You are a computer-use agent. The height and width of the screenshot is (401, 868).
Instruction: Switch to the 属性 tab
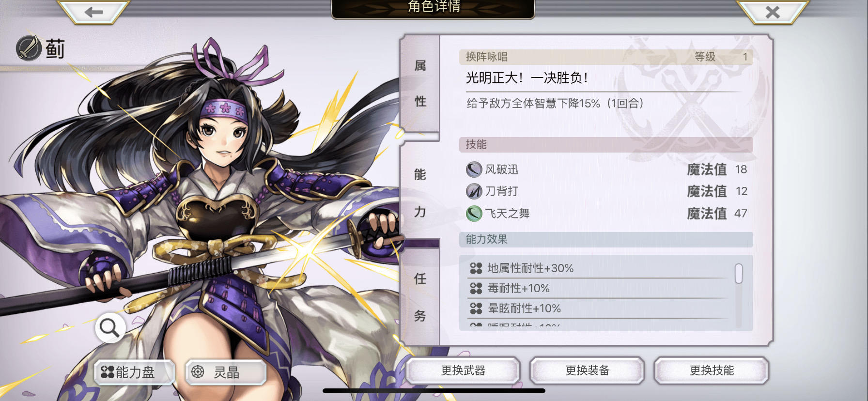pos(420,83)
